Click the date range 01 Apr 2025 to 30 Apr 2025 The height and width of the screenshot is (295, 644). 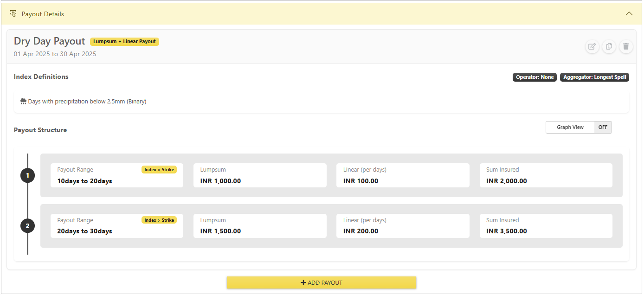(55, 54)
